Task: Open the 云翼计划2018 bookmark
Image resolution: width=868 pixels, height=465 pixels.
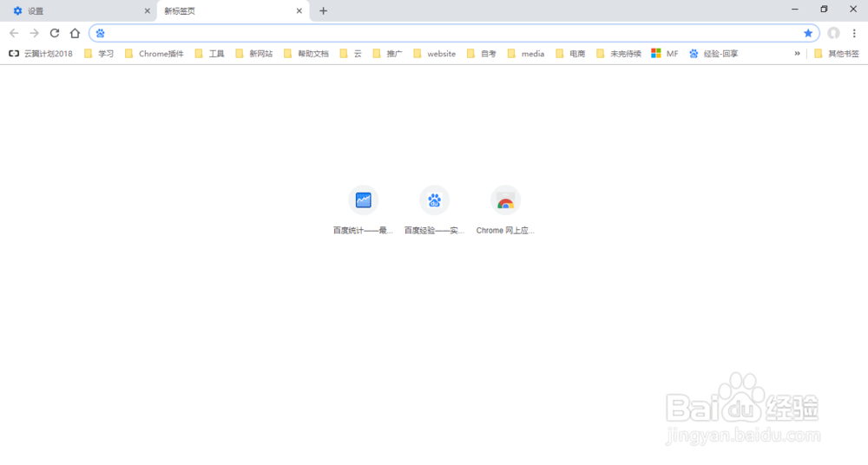Action: [x=41, y=54]
